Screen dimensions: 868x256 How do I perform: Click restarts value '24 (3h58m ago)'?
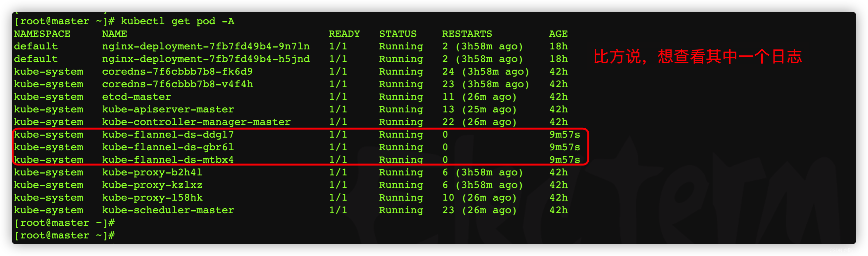pyautogui.click(x=486, y=72)
